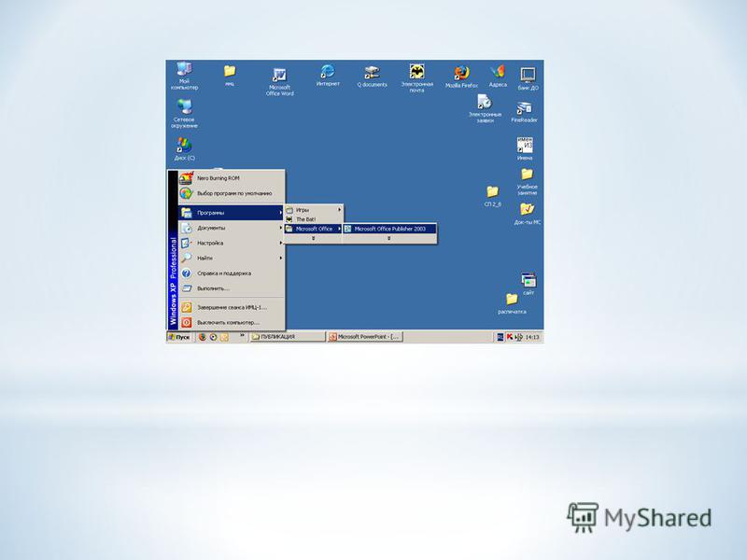Launch FineReader from the desktop
Viewport: 747px width, 560px height.
(524, 112)
